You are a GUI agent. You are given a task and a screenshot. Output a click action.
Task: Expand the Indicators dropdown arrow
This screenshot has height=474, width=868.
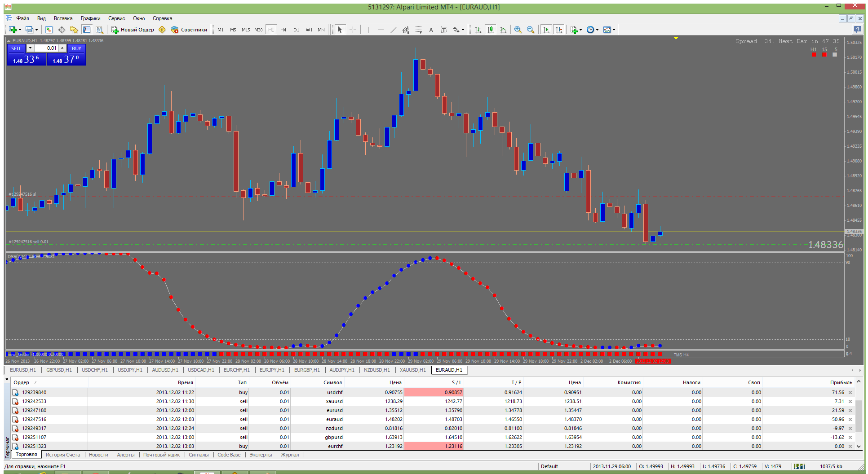pyautogui.click(x=580, y=30)
